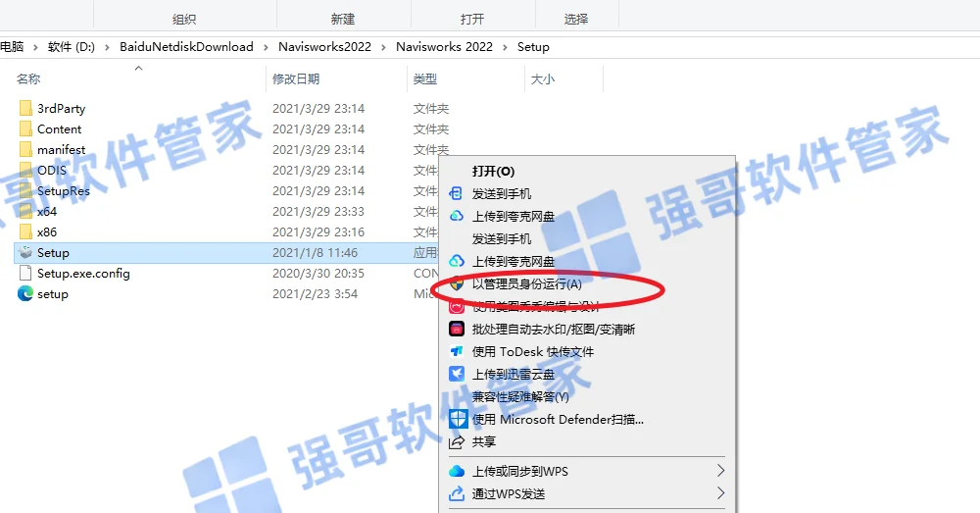Click 文件夹 type cell in 3rdParty row
Viewport: 980px width, 513px height.
coord(430,108)
